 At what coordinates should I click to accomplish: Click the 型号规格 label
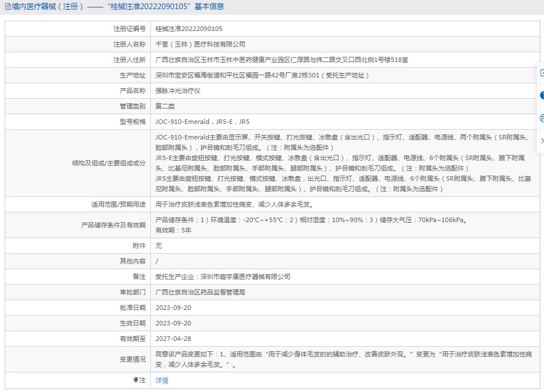coord(133,122)
